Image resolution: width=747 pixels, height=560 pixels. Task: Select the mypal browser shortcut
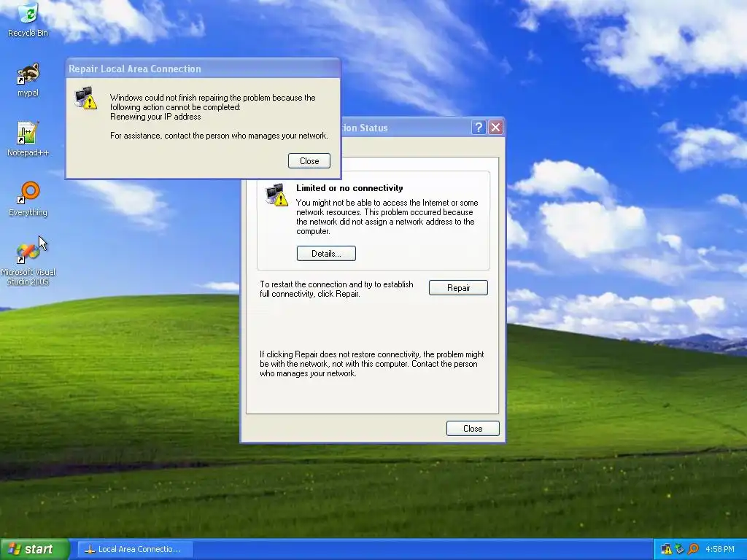click(28, 79)
